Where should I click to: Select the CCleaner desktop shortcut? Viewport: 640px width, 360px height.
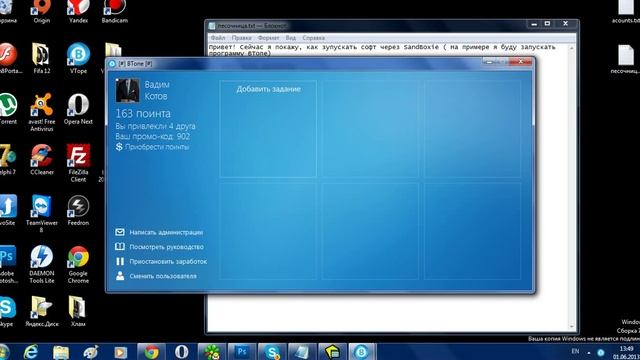(42, 160)
